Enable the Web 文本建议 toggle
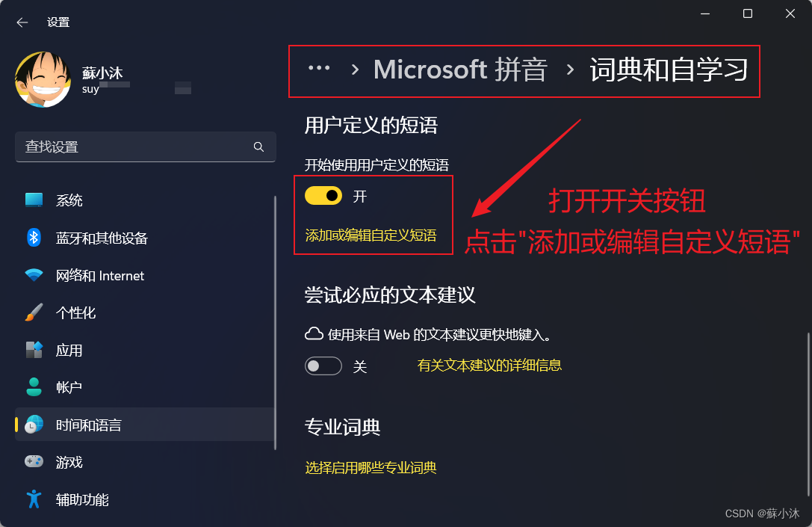This screenshot has height=527, width=812. coord(323,366)
